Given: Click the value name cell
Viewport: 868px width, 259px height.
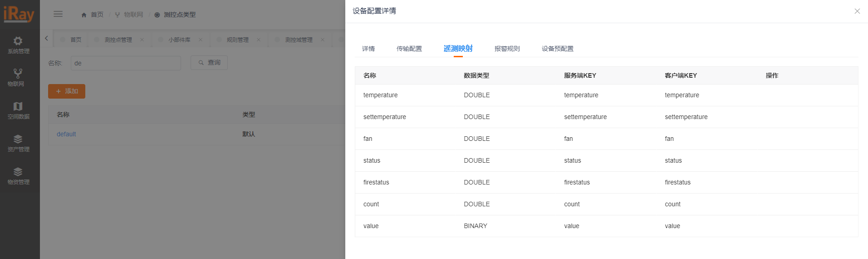Looking at the screenshot, I should click(371, 226).
